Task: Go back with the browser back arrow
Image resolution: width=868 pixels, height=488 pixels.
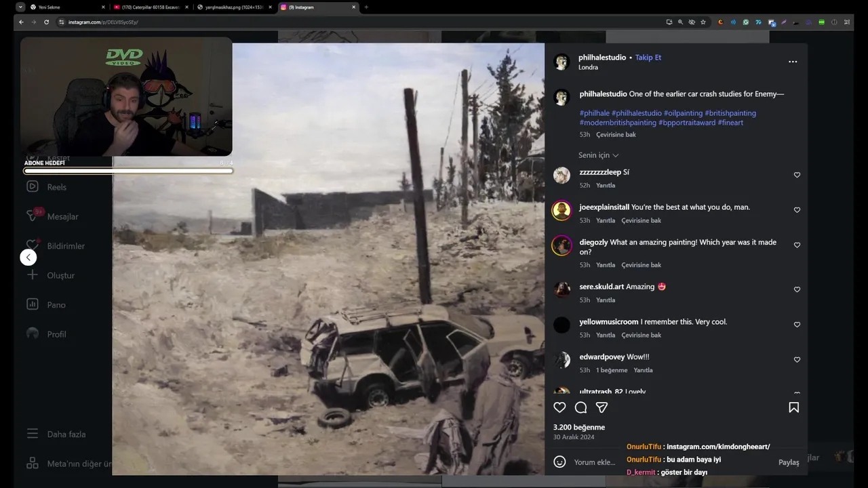Action: tap(21, 22)
